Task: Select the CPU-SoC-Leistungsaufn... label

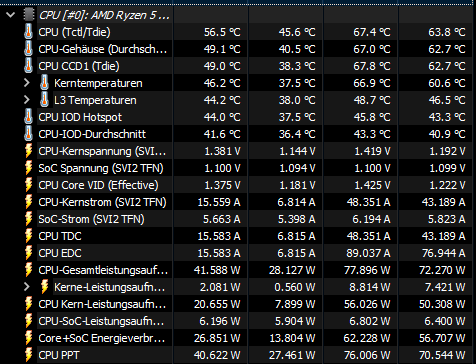Action: click(x=101, y=321)
